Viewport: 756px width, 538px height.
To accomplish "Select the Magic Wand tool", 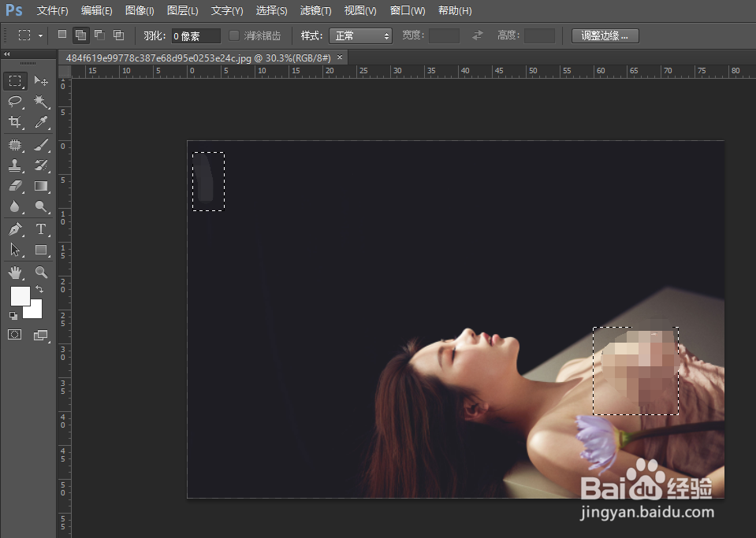I will [x=41, y=101].
